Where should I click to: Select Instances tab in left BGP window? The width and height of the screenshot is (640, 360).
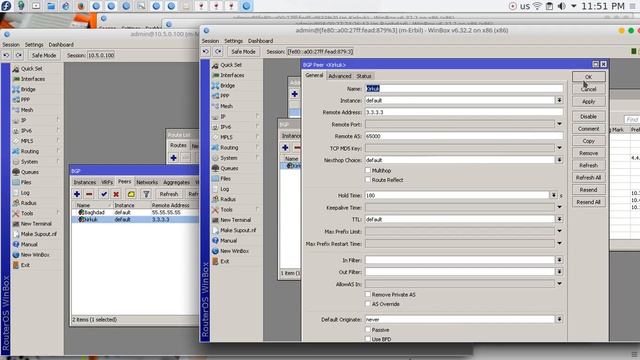(x=85, y=182)
